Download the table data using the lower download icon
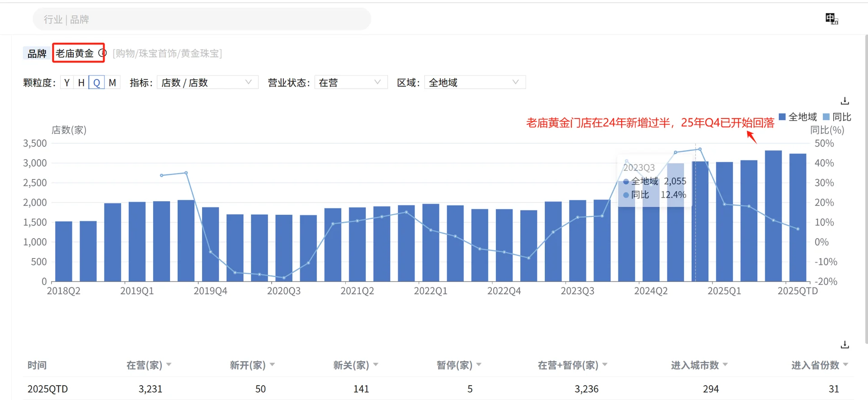 click(844, 345)
